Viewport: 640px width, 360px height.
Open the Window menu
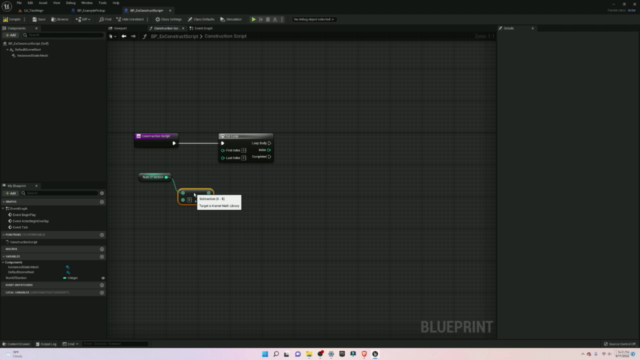coord(87,3)
